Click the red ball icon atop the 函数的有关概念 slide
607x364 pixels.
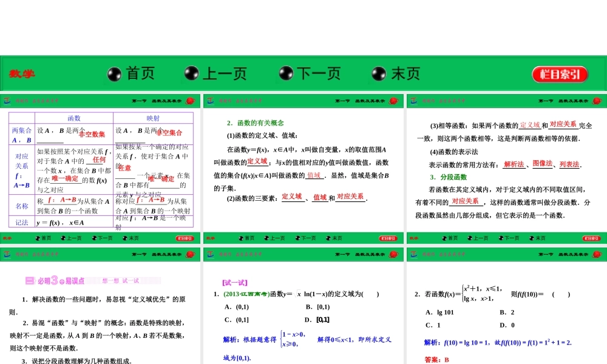point(393,101)
